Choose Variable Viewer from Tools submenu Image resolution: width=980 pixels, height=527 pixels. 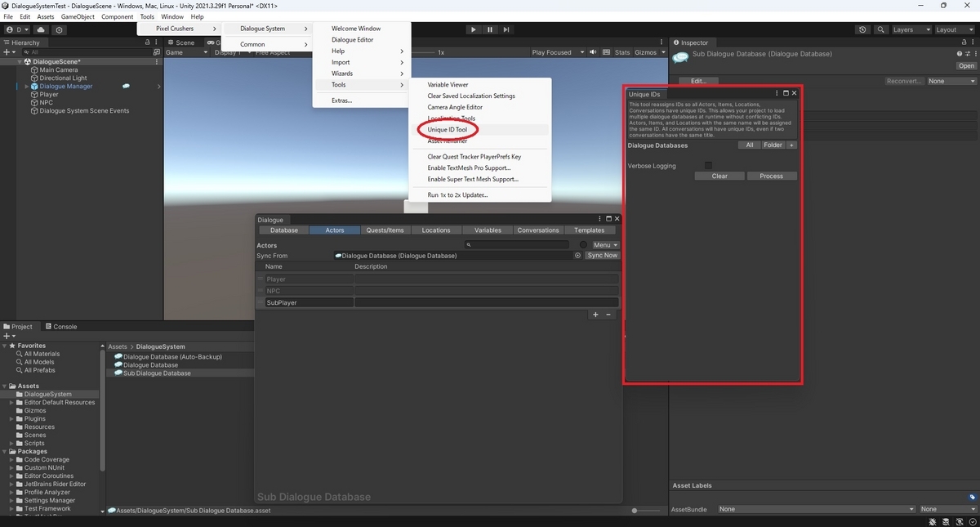click(448, 84)
